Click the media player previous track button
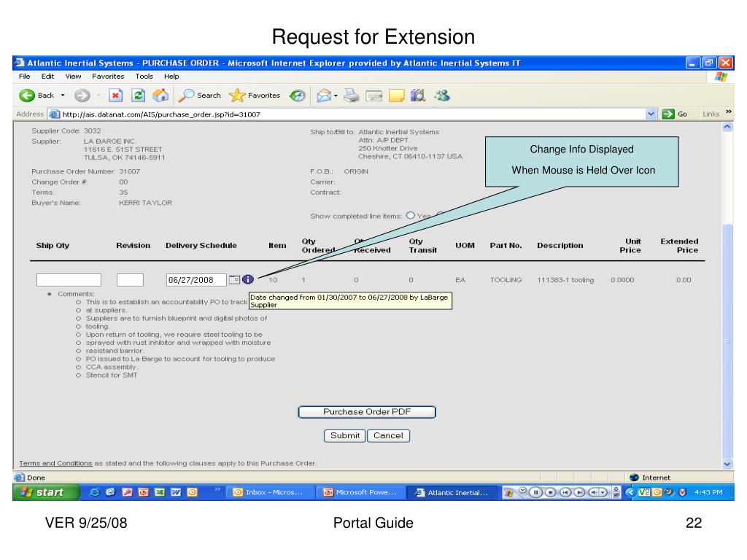This screenshot has width=747, height=560. coord(565,492)
